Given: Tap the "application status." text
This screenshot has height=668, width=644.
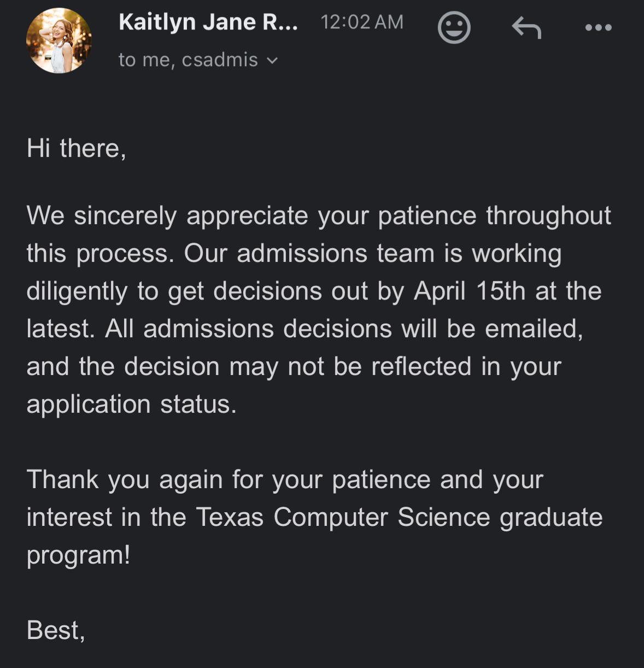Looking at the screenshot, I should pyautogui.click(x=131, y=405).
